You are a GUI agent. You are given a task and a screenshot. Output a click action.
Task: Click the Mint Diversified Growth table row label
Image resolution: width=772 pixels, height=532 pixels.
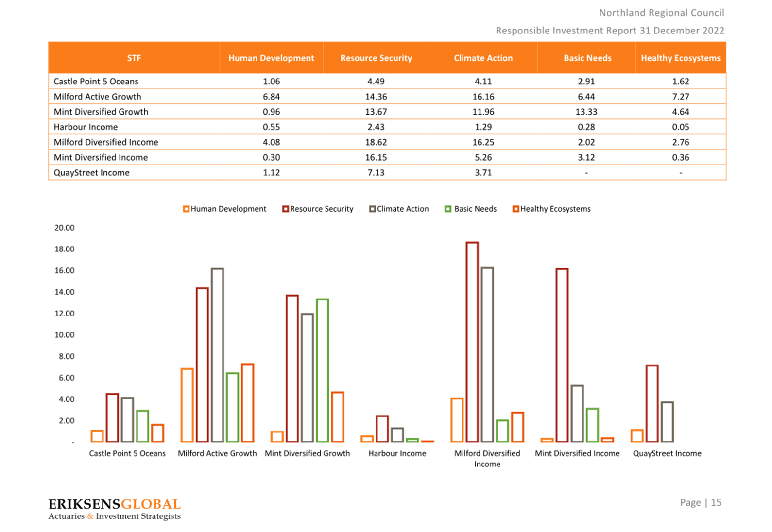point(101,112)
